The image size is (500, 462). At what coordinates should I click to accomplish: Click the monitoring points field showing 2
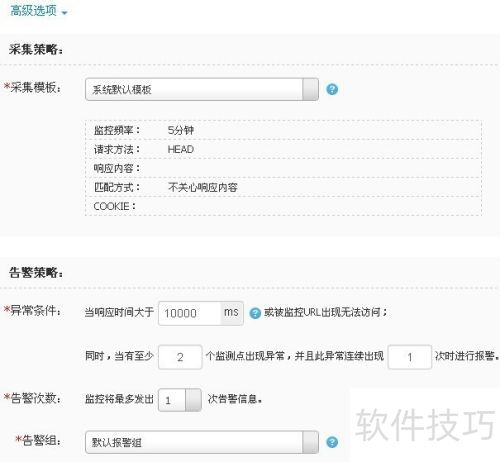pyautogui.click(x=180, y=357)
